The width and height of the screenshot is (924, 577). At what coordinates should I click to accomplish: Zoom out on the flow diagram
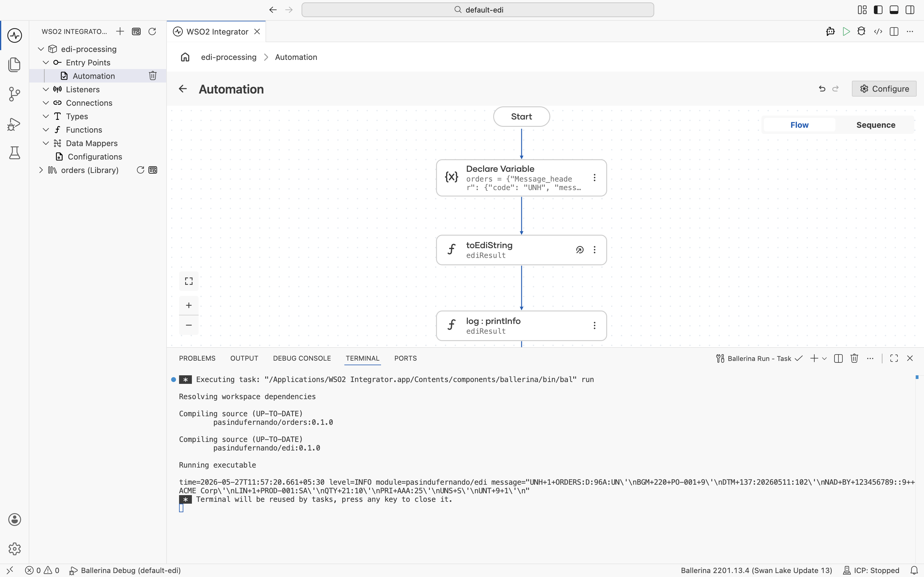pos(189,325)
